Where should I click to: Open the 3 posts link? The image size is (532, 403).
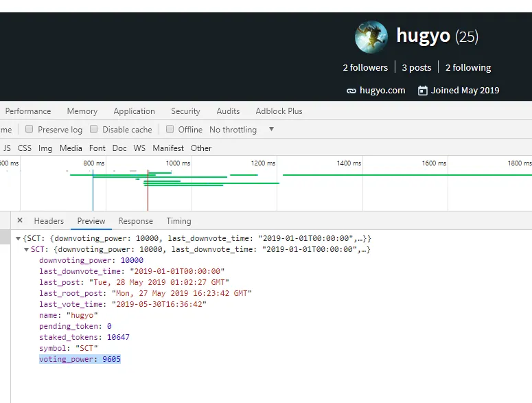click(416, 67)
